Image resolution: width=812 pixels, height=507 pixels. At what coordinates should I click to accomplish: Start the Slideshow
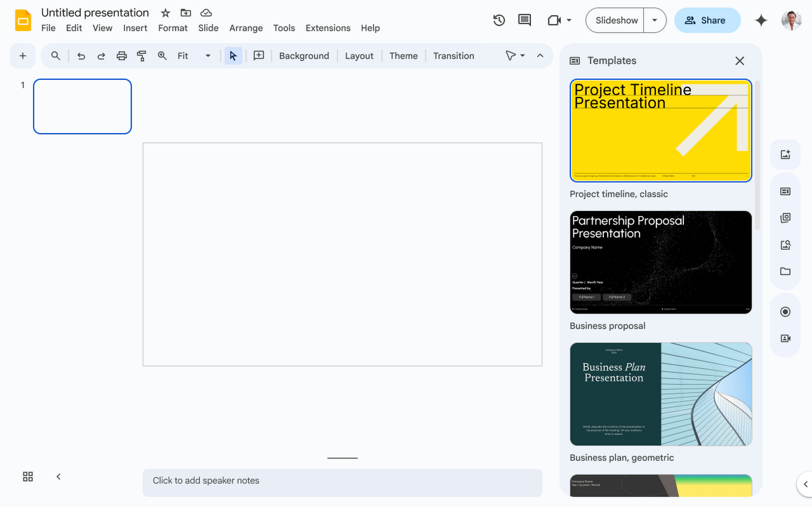[616, 20]
